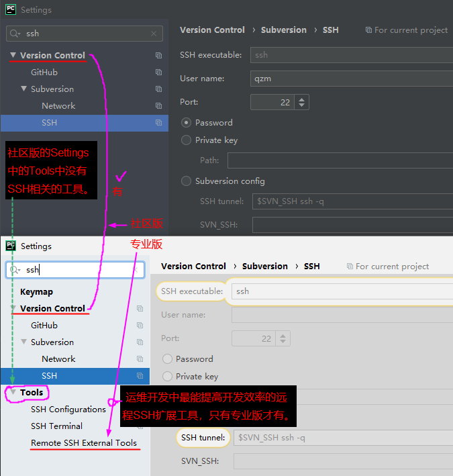This screenshot has height=476, width=453.
Task: Click empty User name field in light window
Action: coord(342,315)
